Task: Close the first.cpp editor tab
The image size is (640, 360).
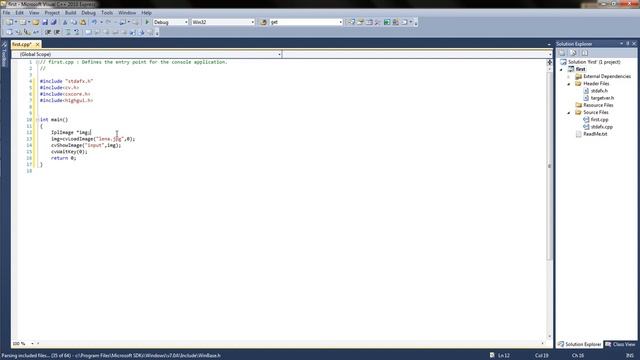Action: tap(38, 44)
